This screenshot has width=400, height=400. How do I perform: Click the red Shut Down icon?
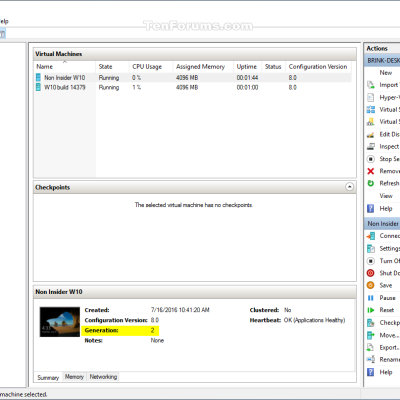click(x=371, y=273)
